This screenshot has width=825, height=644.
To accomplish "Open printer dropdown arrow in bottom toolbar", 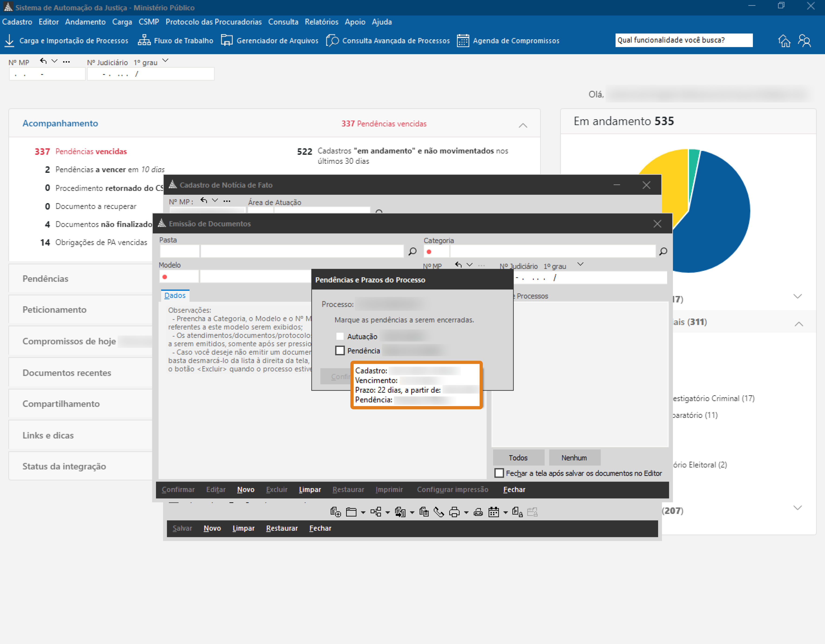I will point(466,513).
